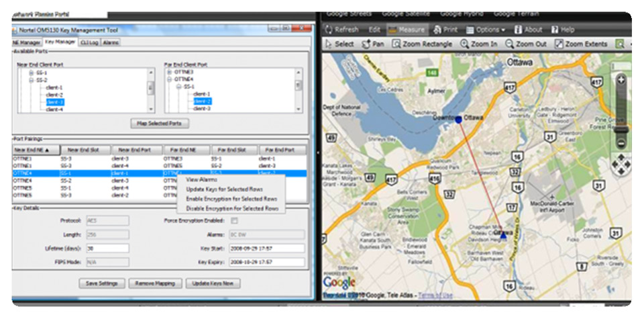Switch to the Key Manager tab

tap(60, 42)
